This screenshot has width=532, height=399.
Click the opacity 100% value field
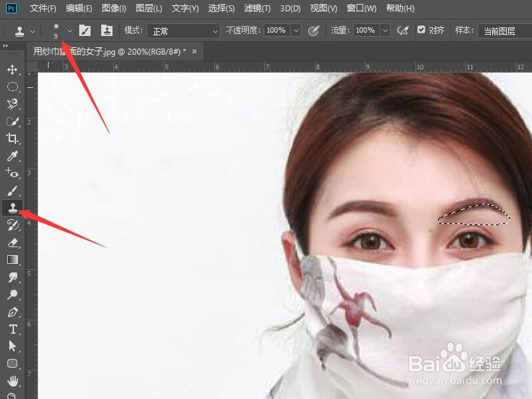point(277,31)
